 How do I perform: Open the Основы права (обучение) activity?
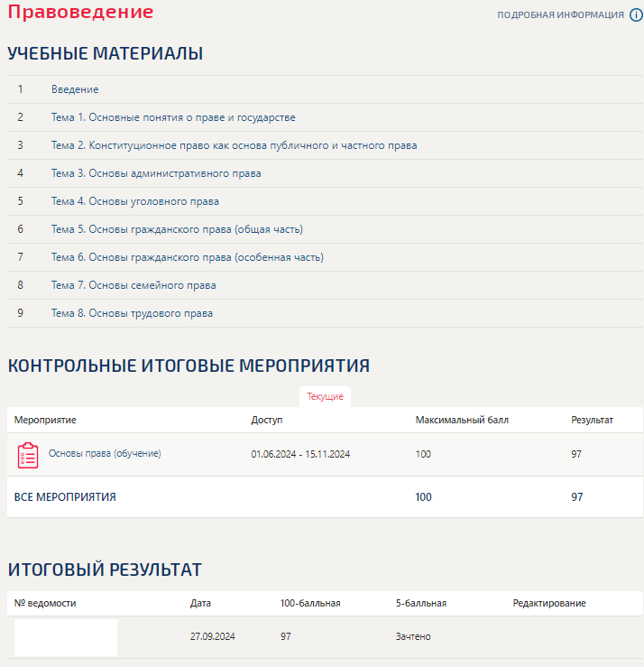pyautogui.click(x=105, y=453)
